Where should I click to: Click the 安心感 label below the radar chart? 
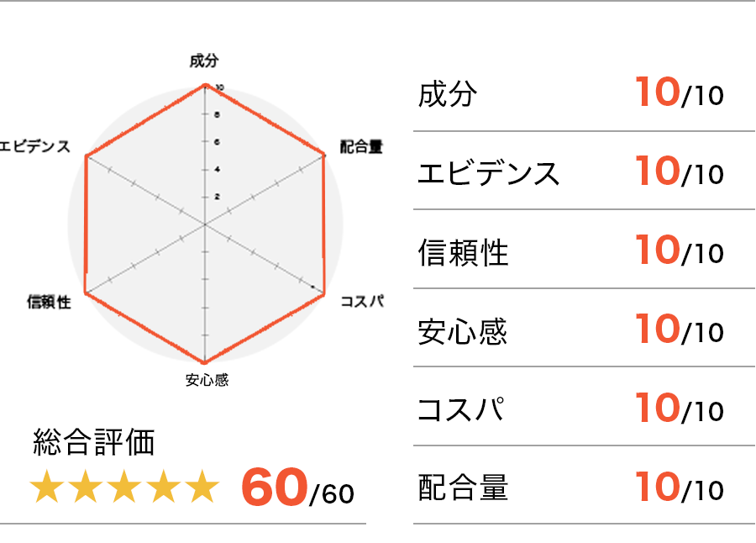[207, 380]
